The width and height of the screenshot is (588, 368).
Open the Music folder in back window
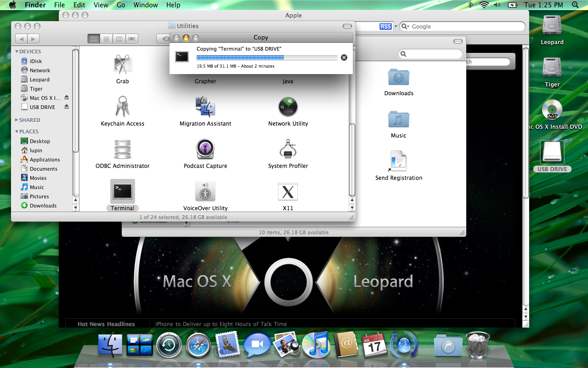[x=399, y=119]
